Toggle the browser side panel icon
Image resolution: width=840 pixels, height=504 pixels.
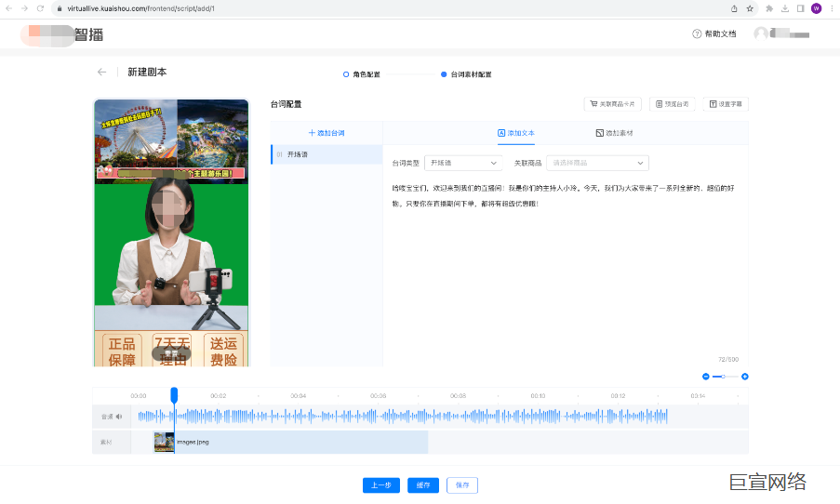800,8
